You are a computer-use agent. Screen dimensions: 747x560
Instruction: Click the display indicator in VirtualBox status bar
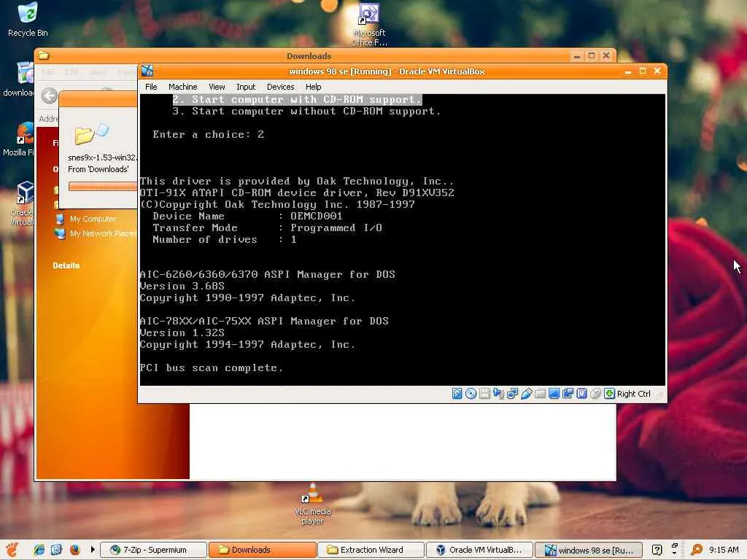554,393
